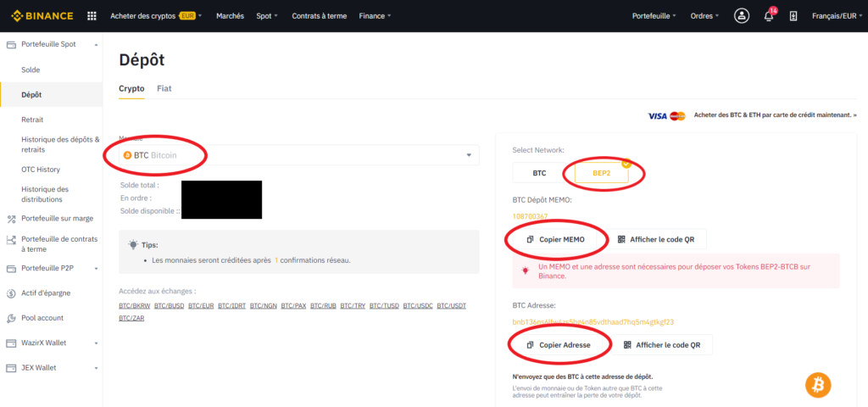Switch to the Crypto tab
868x407 pixels.
[x=131, y=88]
